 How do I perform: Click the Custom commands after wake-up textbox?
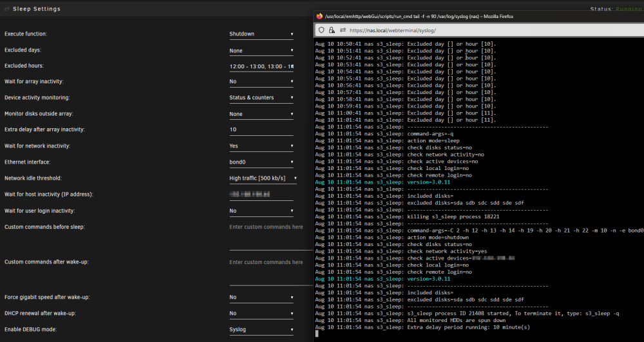(x=271, y=272)
